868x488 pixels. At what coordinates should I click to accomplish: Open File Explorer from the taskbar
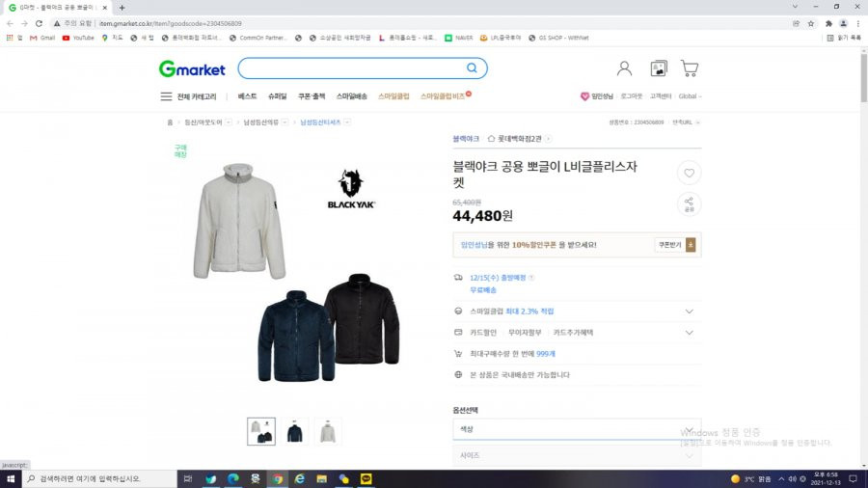coord(321,478)
